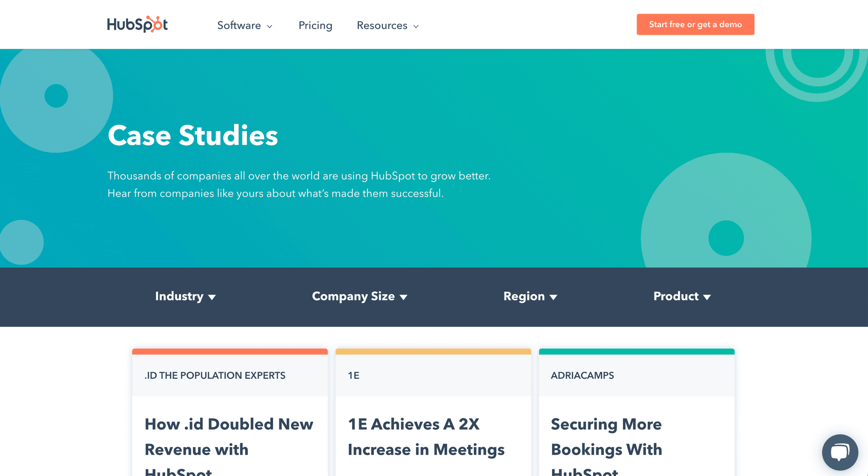Click the 'Thousands of companies' intro text
The height and width of the screenshot is (476, 868).
pyautogui.click(x=299, y=185)
